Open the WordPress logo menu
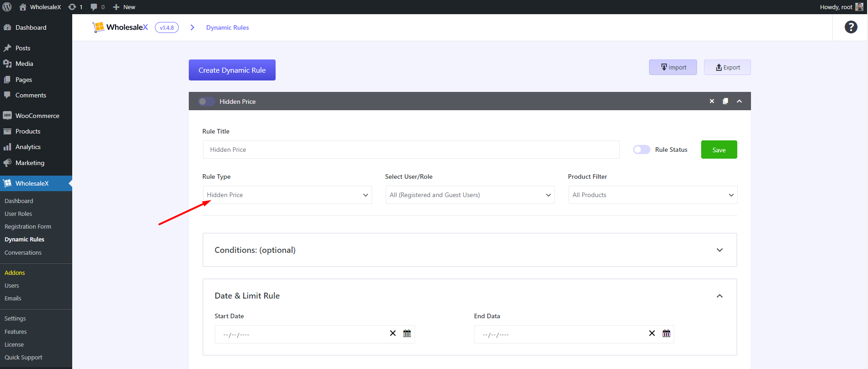This screenshot has height=369, width=868. click(x=7, y=7)
